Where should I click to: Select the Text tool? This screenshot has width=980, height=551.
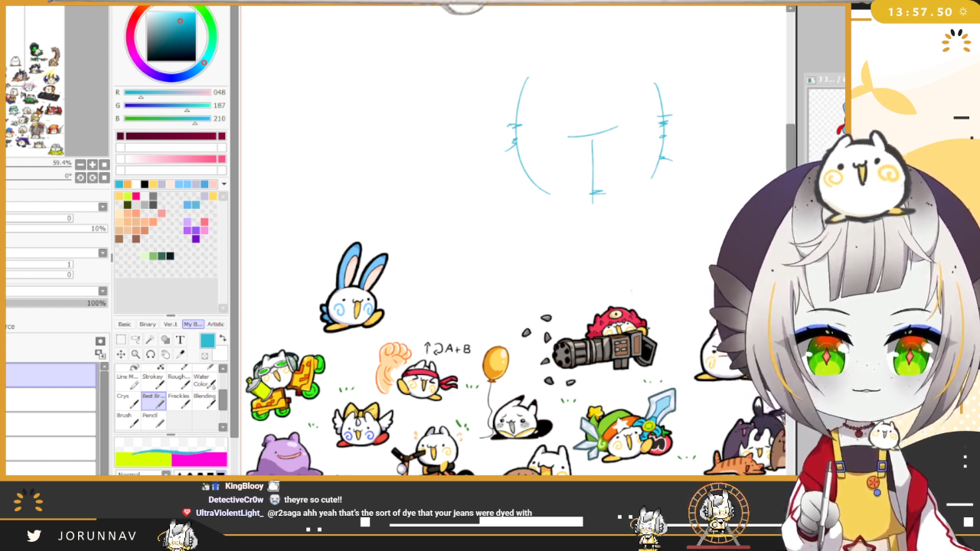coord(180,340)
